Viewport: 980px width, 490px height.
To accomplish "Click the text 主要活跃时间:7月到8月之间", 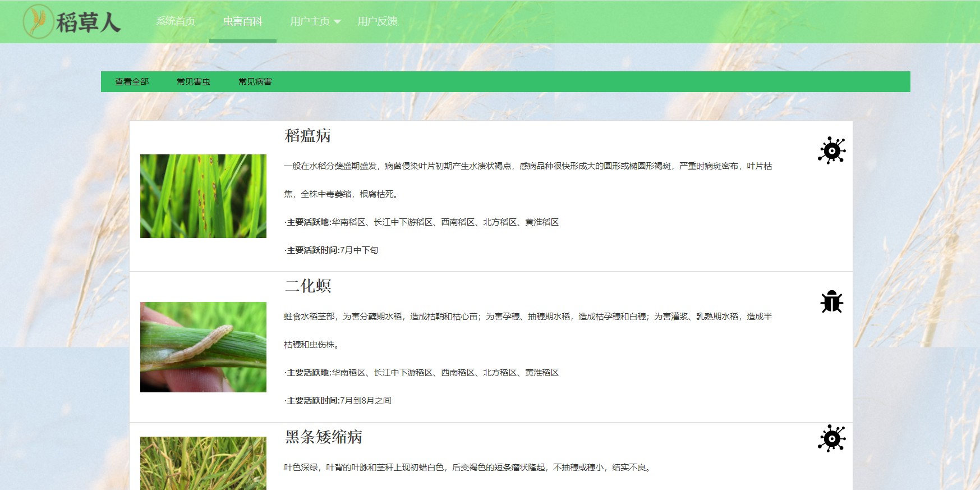I will [338, 400].
